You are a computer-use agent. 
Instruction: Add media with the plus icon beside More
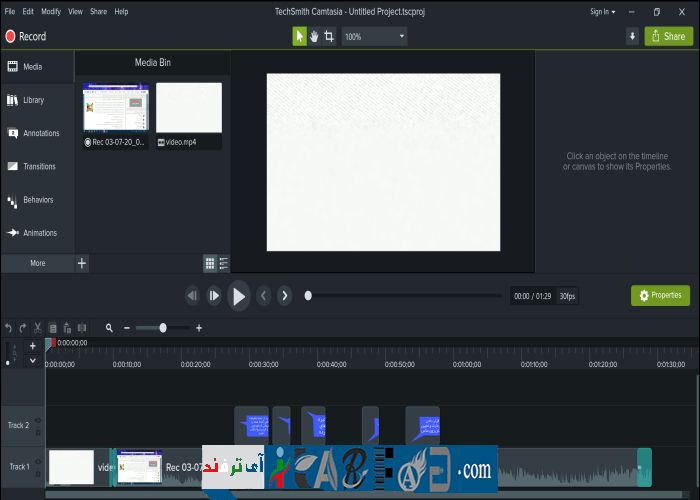pyautogui.click(x=82, y=263)
